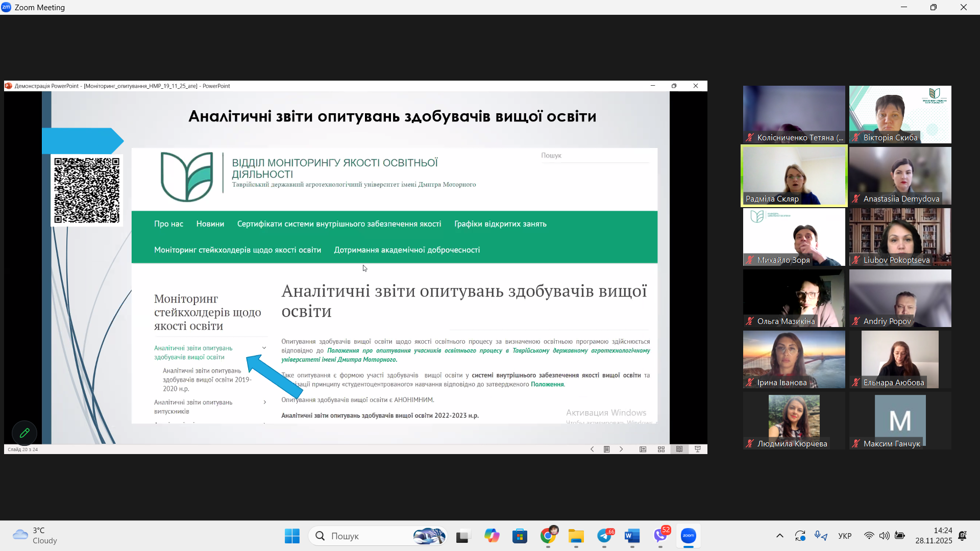
Task: Click the Wi-Fi icon in system tray
Action: pos(869,536)
